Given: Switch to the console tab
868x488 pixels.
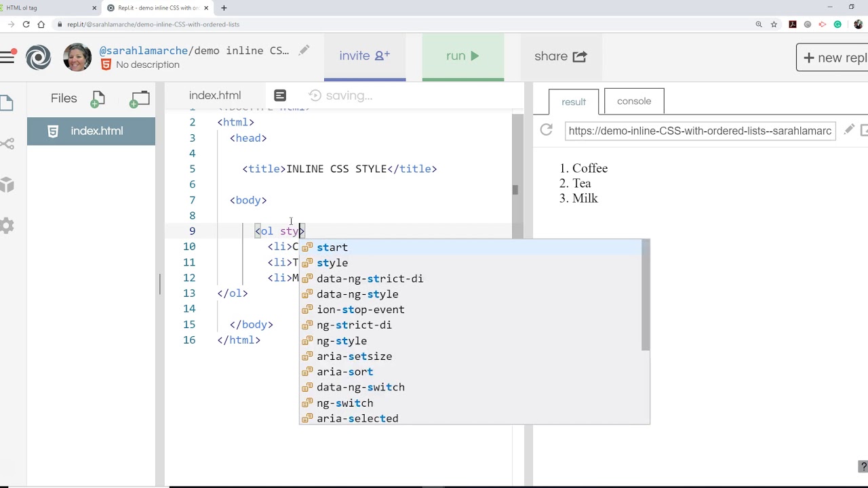Looking at the screenshot, I should (634, 101).
